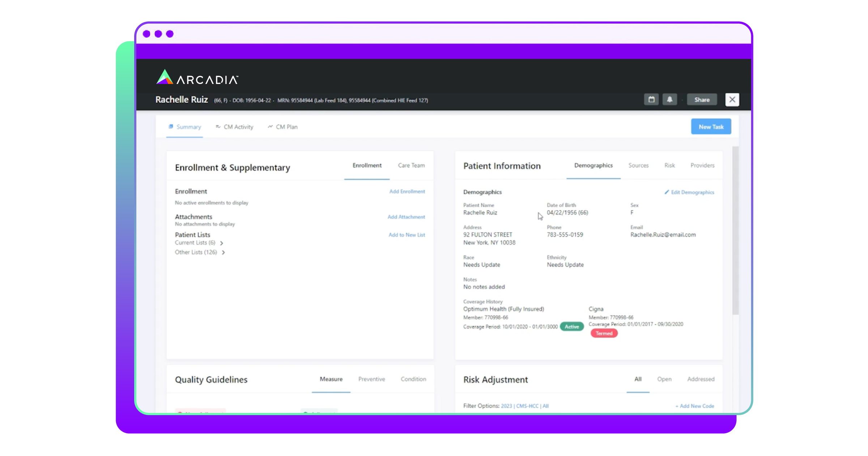Expand Other Lists (126) chevron
This screenshot has height=456, width=868.
pos(224,253)
